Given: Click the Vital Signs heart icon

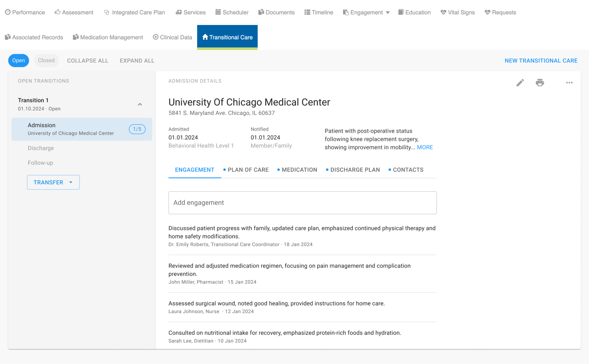Looking at the screenshot, I should 444,12.
